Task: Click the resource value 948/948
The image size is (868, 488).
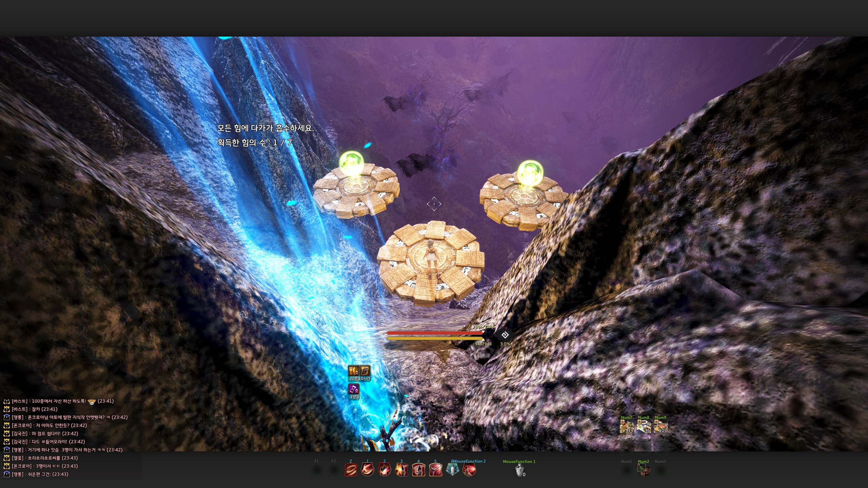Action: tap(483, 344)
